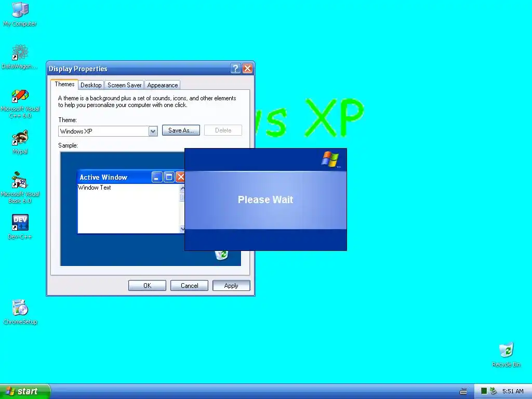Click the Window Text sample label

click(95, 188)
